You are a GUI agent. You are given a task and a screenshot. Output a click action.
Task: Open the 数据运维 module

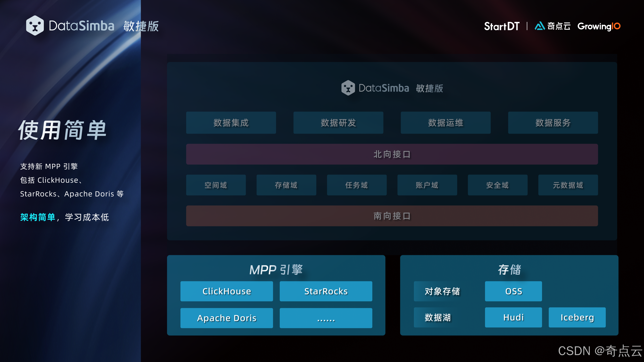click(x=445, y=123)
